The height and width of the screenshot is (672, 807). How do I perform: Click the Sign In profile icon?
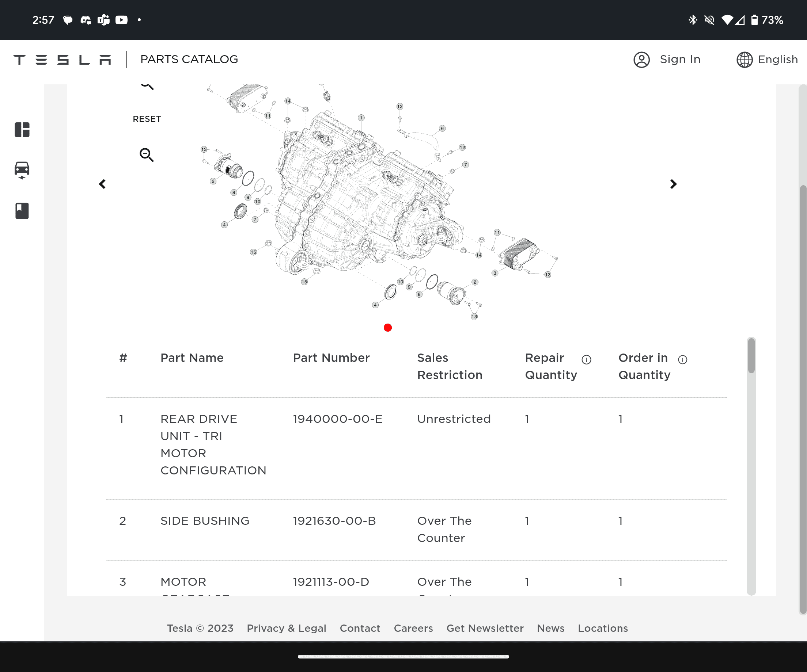pyautogui.click(x=641, y=60)
